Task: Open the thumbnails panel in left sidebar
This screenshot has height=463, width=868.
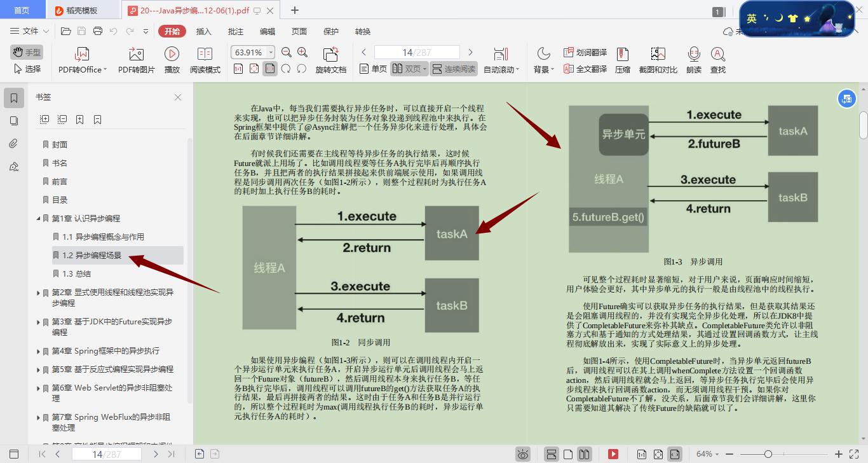Action: point(13,121)
